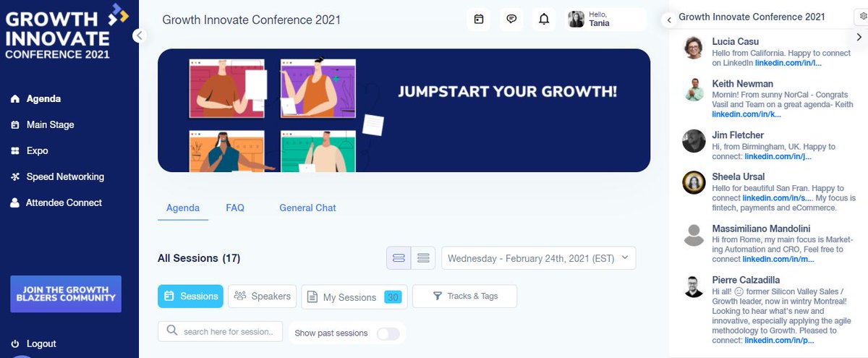Viewport: 868px width, 358px height.
Task: Select Attendee Connect in sidebar
Action: click(56, 203)
